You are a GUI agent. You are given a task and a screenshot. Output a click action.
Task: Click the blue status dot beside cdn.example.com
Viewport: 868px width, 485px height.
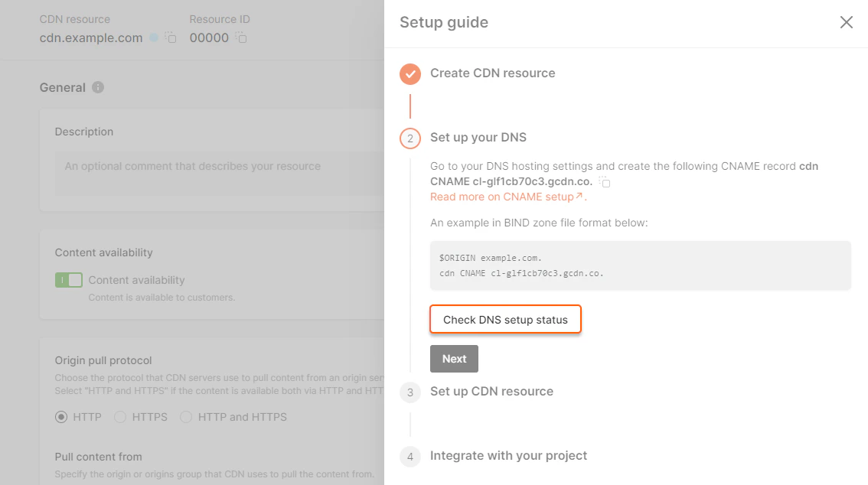[x=155, y=37]
